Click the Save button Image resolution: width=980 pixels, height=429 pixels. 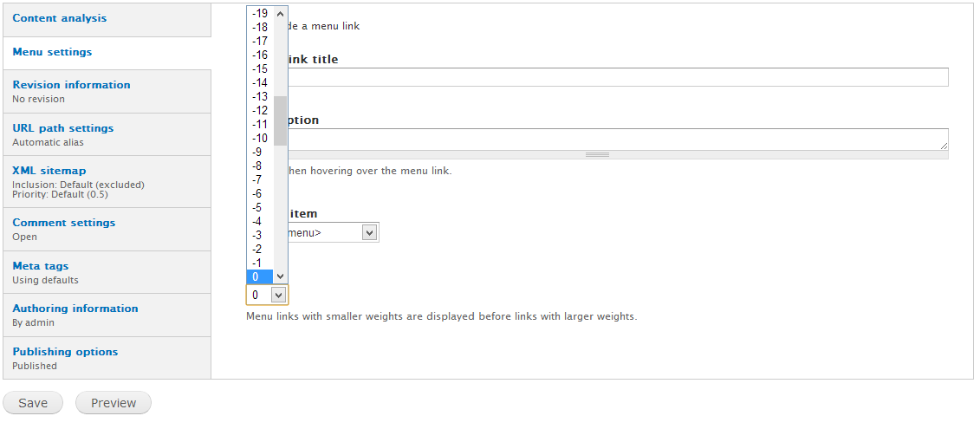(33, 403)
